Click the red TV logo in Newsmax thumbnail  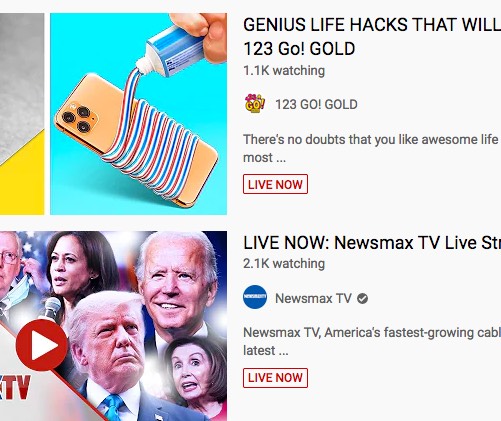(x=15, y=387)
